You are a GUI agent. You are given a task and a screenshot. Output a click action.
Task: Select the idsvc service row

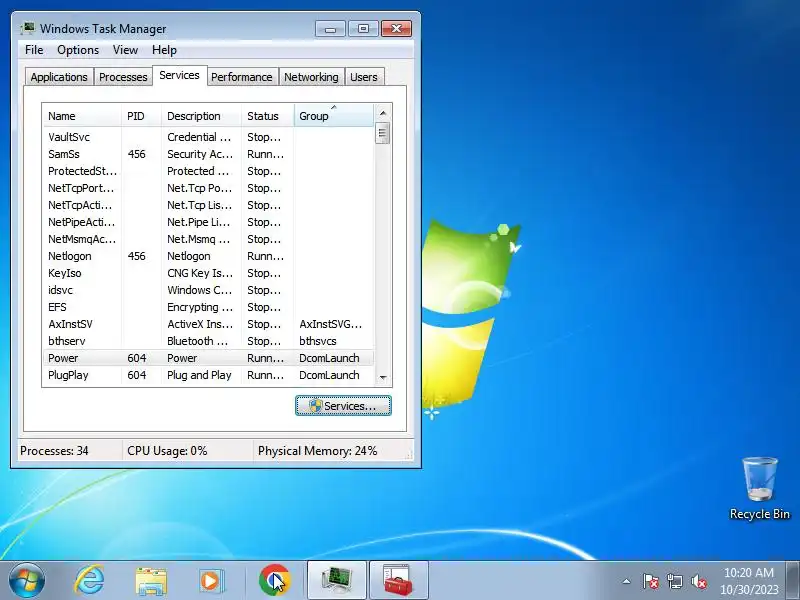[208, 290]
